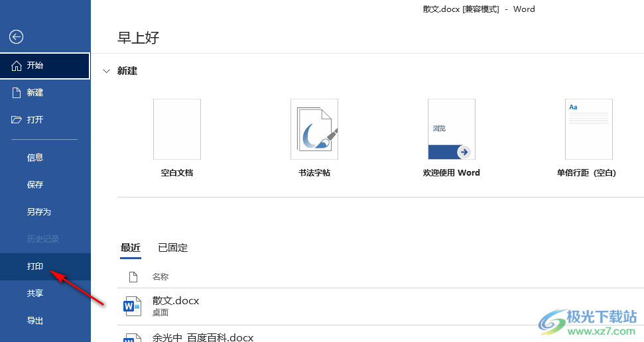Click 共享 in the sidebar
The width and height of the screenshot is (644, 342).
point(35,294)
